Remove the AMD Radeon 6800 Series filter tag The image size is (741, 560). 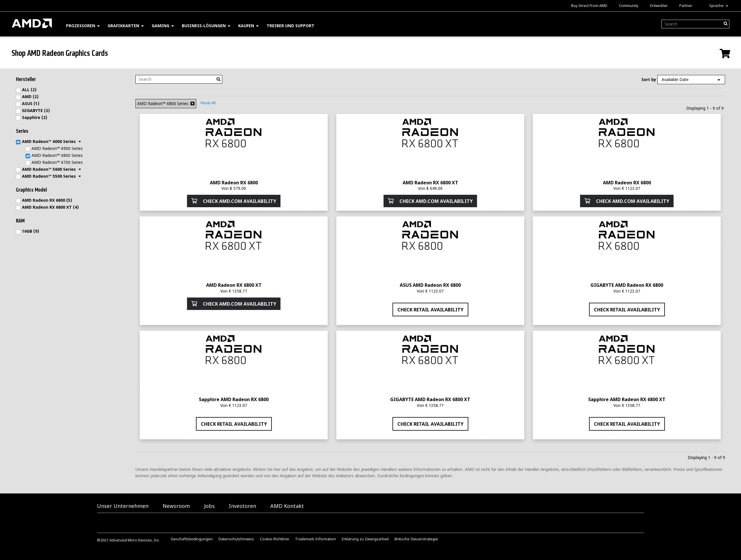tap(192, 104)
